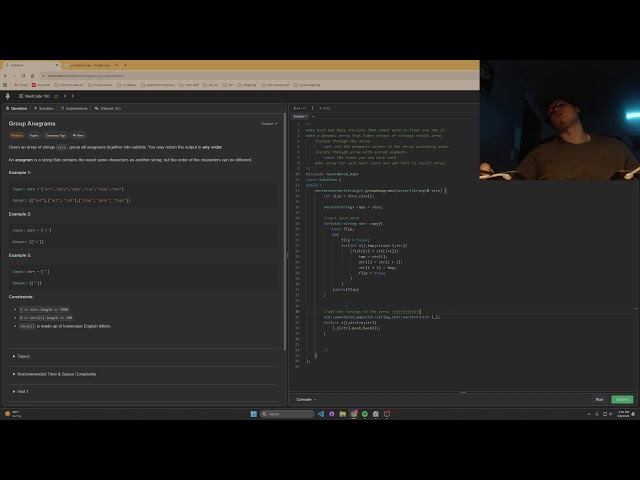Click the Auto option in editor toolbar

point(325,109)
